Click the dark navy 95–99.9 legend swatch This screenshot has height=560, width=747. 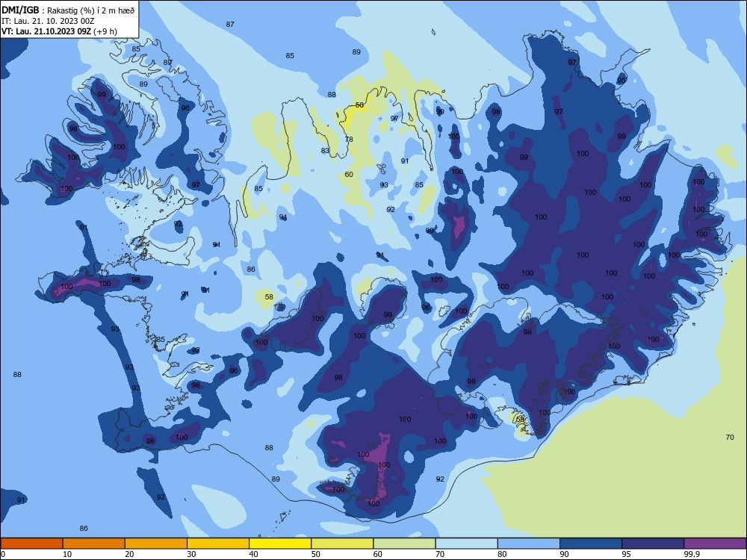click(x=653, y=544)
